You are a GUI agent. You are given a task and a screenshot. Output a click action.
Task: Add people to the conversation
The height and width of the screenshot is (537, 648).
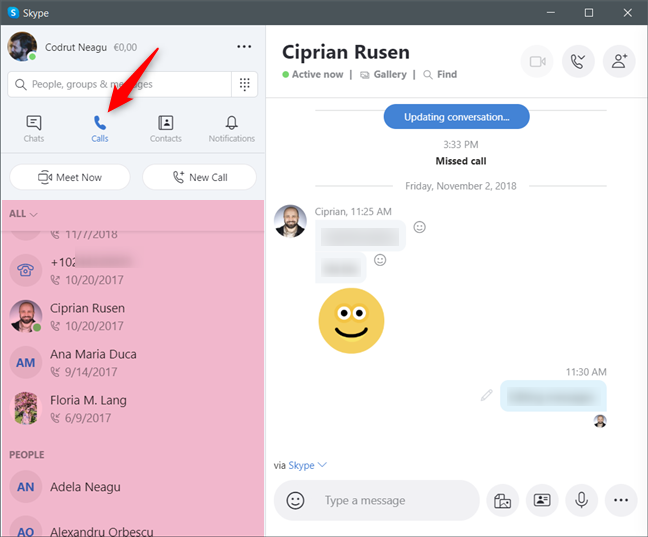pos(619,62)
